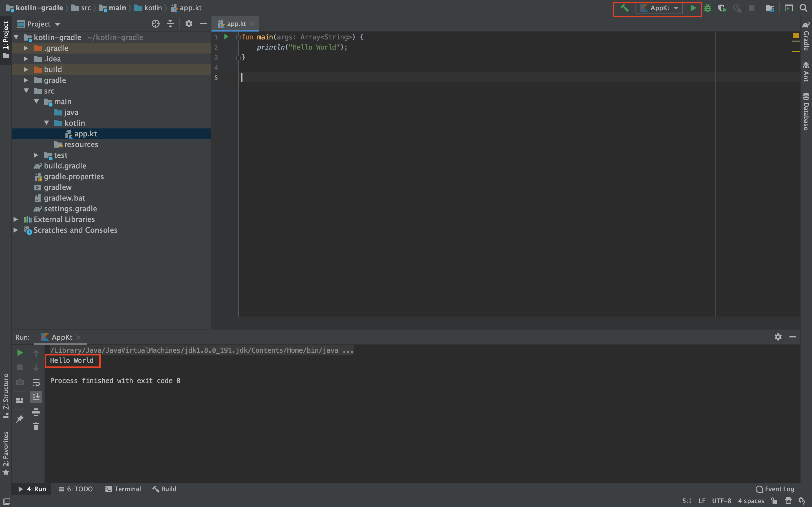This screenshot has height=507, width=812.
Task: Click the Run rerun button
Action: tap(19, 352)
